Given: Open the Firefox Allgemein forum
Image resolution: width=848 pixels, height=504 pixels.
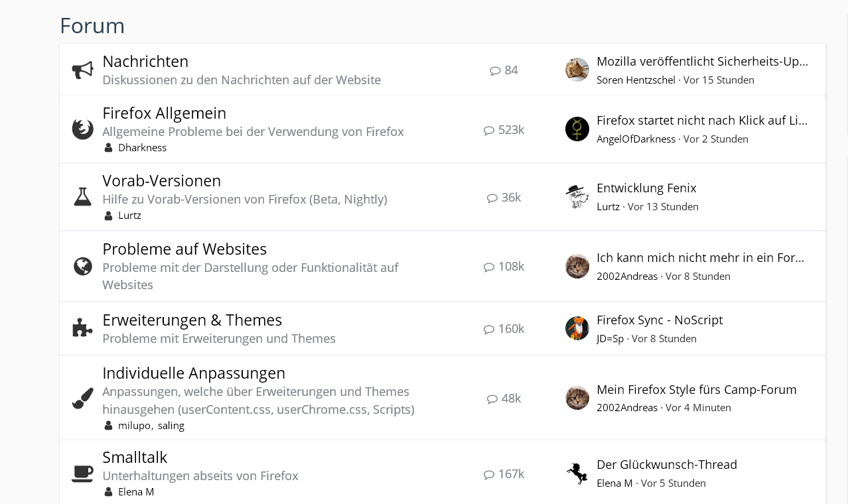Looking at the screenshot, I should (164, 113).
